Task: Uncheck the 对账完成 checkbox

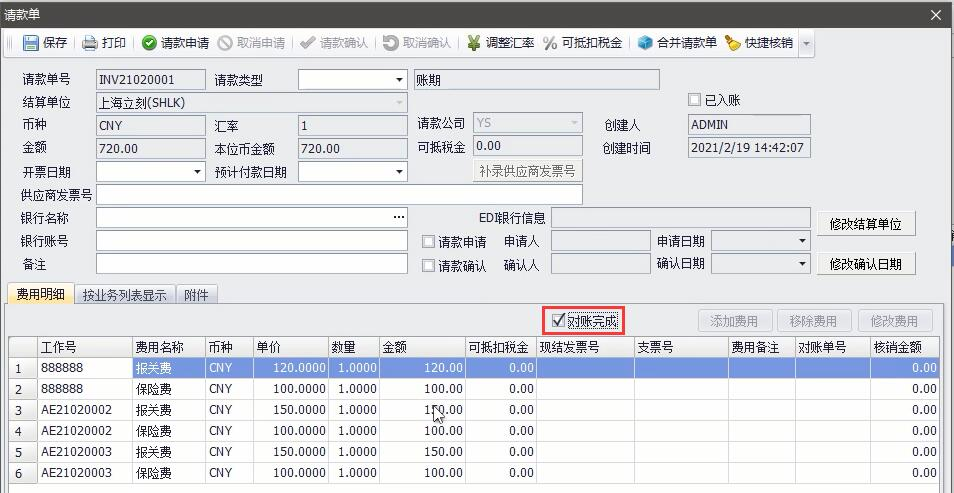Action: (x=558, y=321)
